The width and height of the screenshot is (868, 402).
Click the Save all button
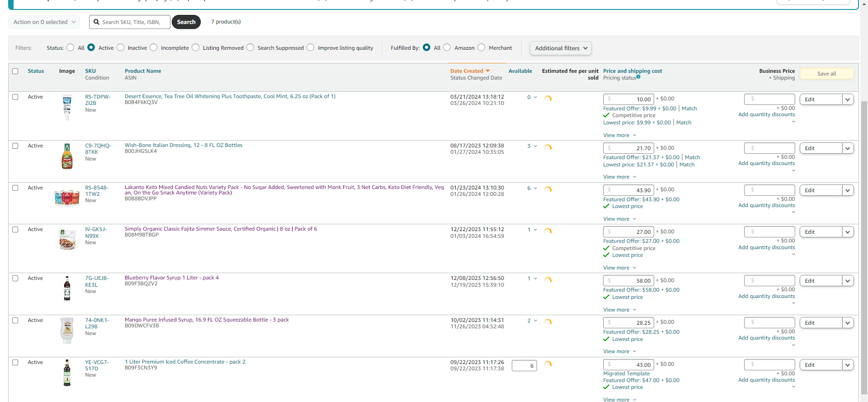coord(827,74)
